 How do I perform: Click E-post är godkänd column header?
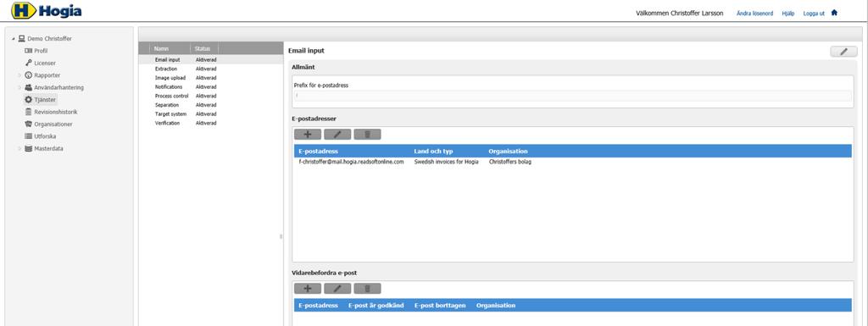tap(376, 306)
